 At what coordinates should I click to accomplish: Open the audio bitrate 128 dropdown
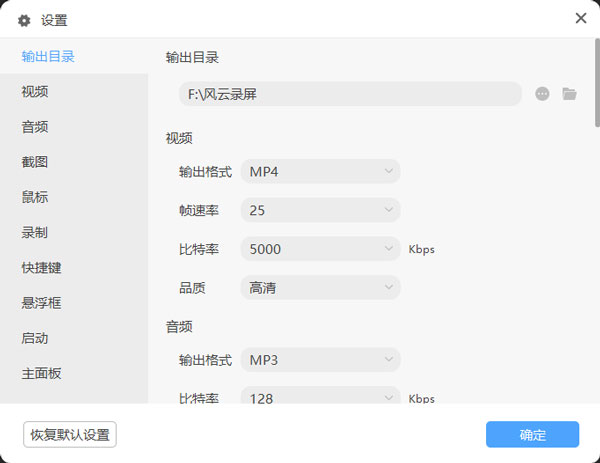(x=320, y=397)
